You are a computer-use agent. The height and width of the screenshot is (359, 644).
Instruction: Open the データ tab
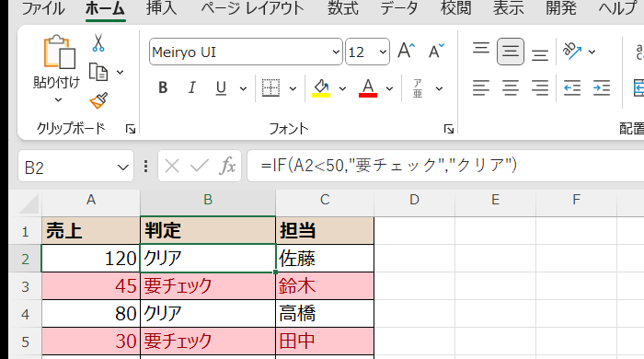[x=399, y=7]
